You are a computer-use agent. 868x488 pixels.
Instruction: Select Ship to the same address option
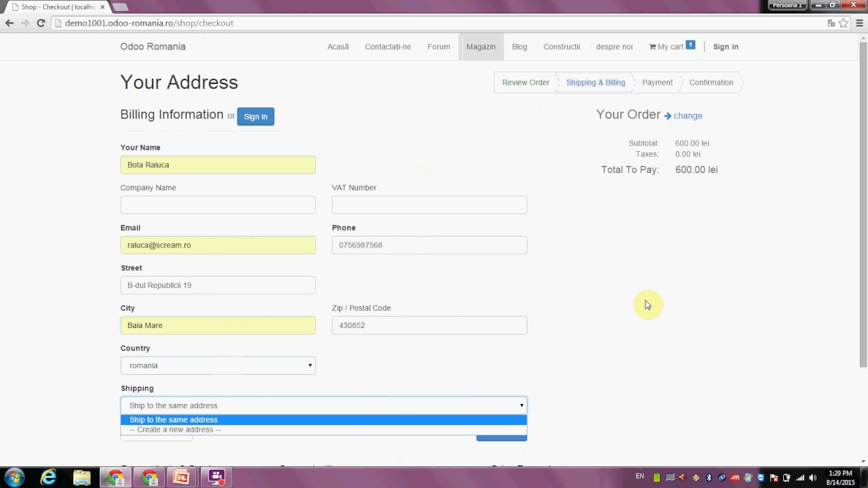(x=323, y=420)
